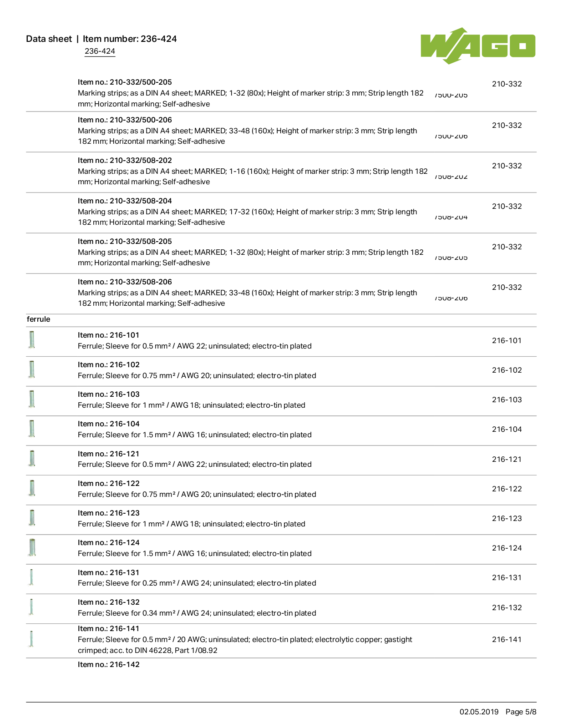Viewport: 563px width, 728px height.
Task: Open the 216-141 link at right
Action: pos(507,639)
